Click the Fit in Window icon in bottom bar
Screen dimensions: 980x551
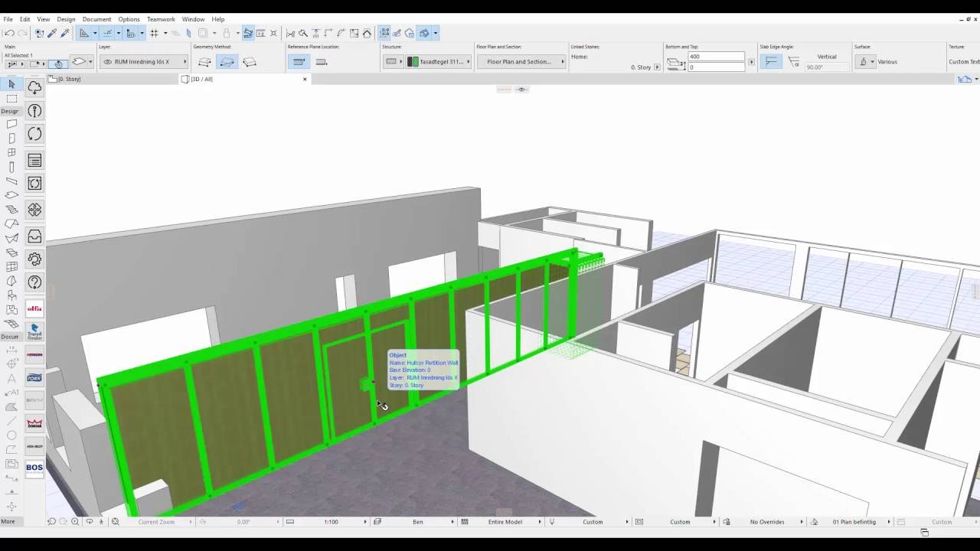[x=116, y=522]
